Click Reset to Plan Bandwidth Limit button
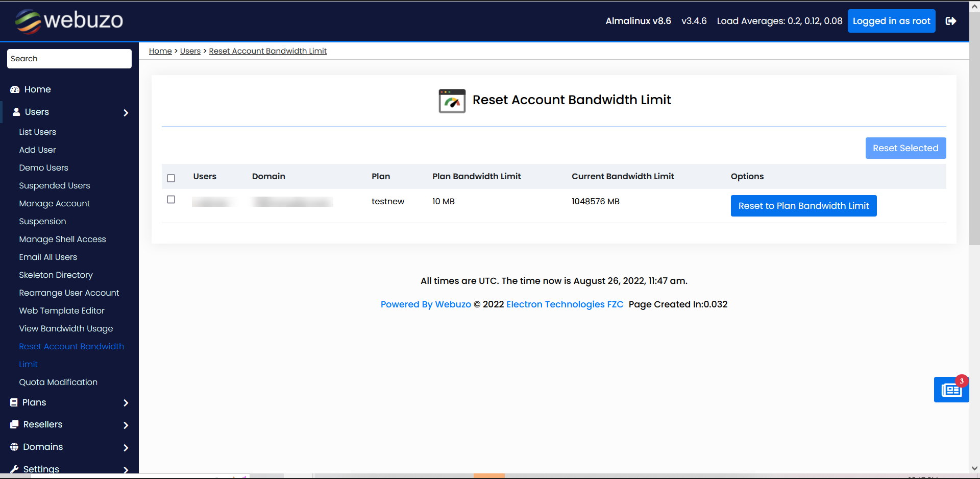 [x=803, y=206]
